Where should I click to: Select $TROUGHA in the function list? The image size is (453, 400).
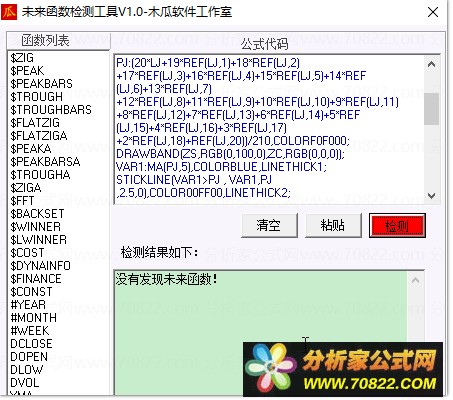coord(40,175)
